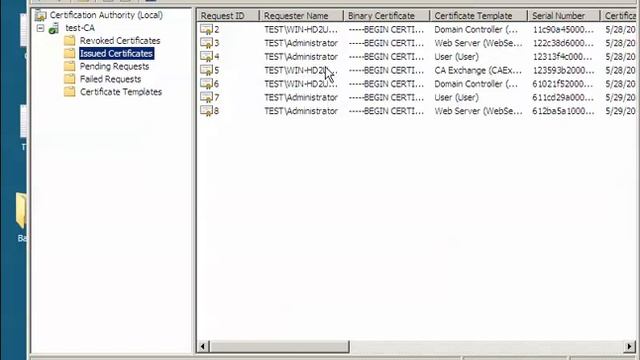
Task: Select the Certificate Templates folder icon
Action: click(70, 91)
